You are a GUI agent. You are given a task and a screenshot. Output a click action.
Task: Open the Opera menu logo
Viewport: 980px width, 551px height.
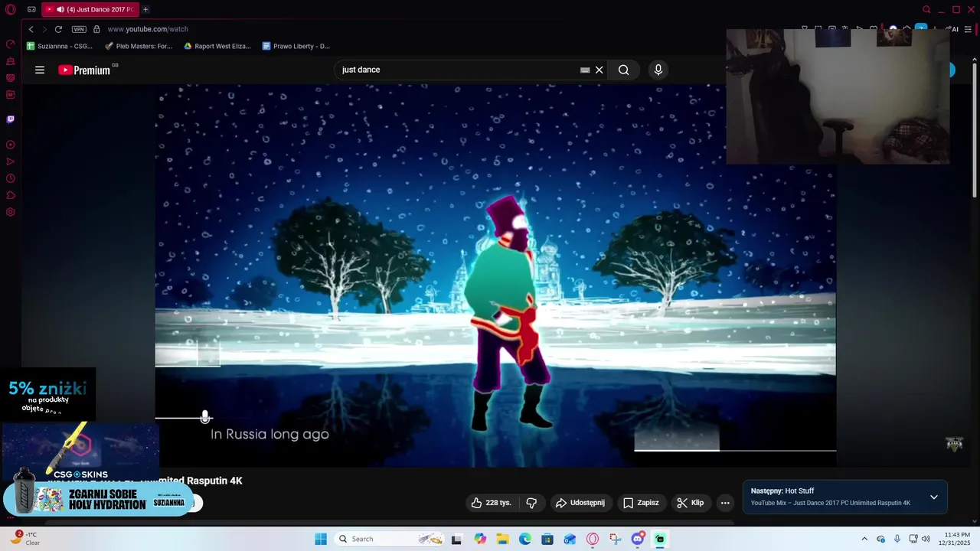[x=11, y=9]
